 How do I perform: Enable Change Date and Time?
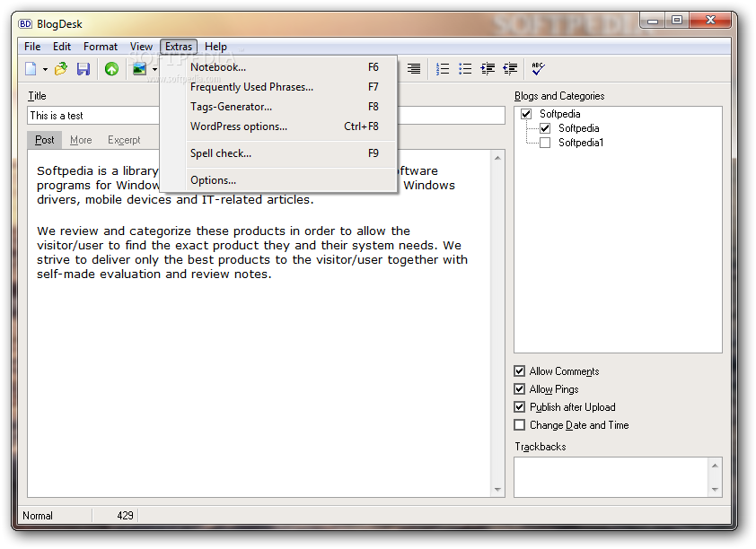pos(519,424)
